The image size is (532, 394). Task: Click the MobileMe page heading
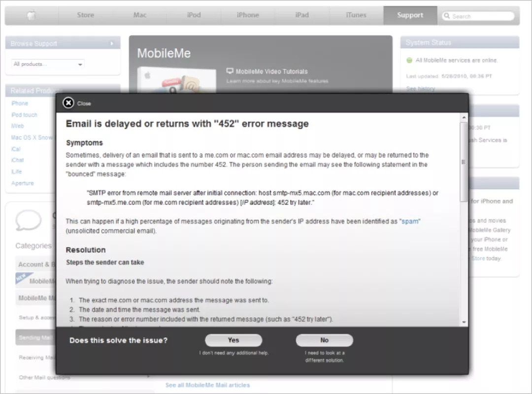164,53
